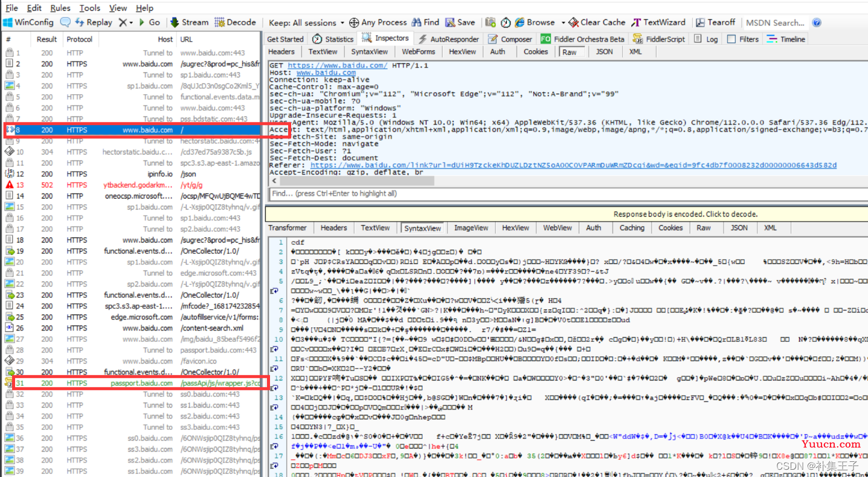Click the blue help icon
Image resolution: width=868 pixels, height=477 pixels.
[x=817, y=22]
